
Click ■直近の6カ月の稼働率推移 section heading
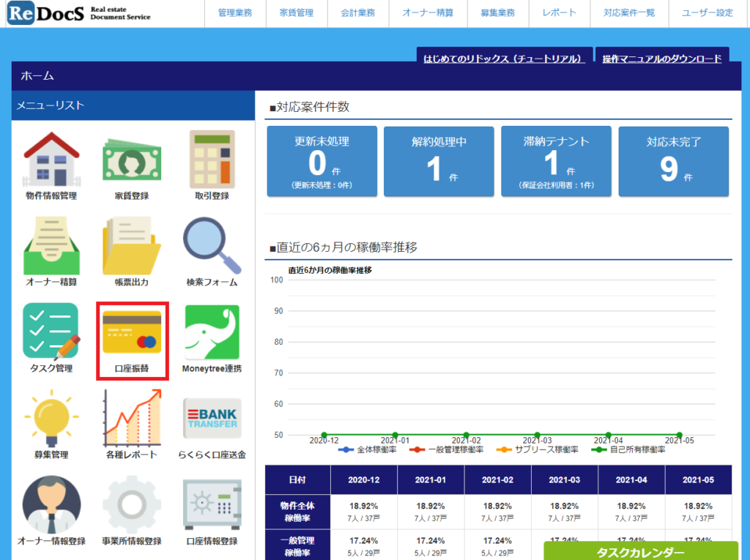pyautogui.click(x=343, y=247)
